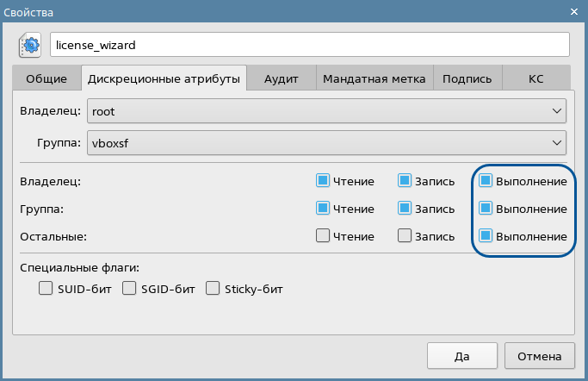Open the Группа dropdown showing vboxsf
588x381 pixels.
(x=326, y=144)
